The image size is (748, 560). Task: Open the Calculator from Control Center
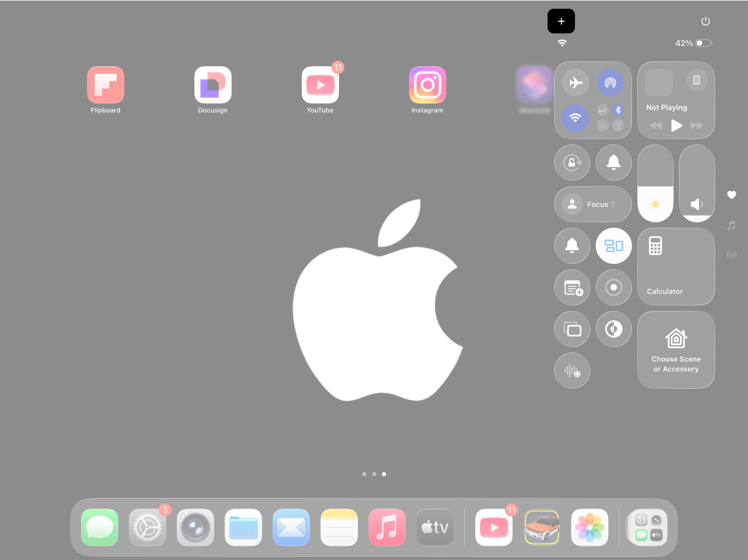[x=676, y=267]
